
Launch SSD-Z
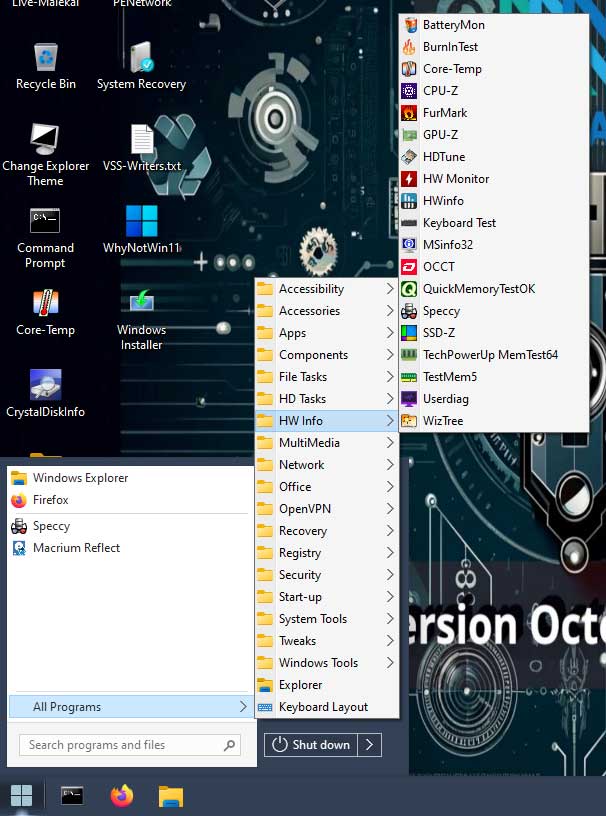click(x=494, y=333)
